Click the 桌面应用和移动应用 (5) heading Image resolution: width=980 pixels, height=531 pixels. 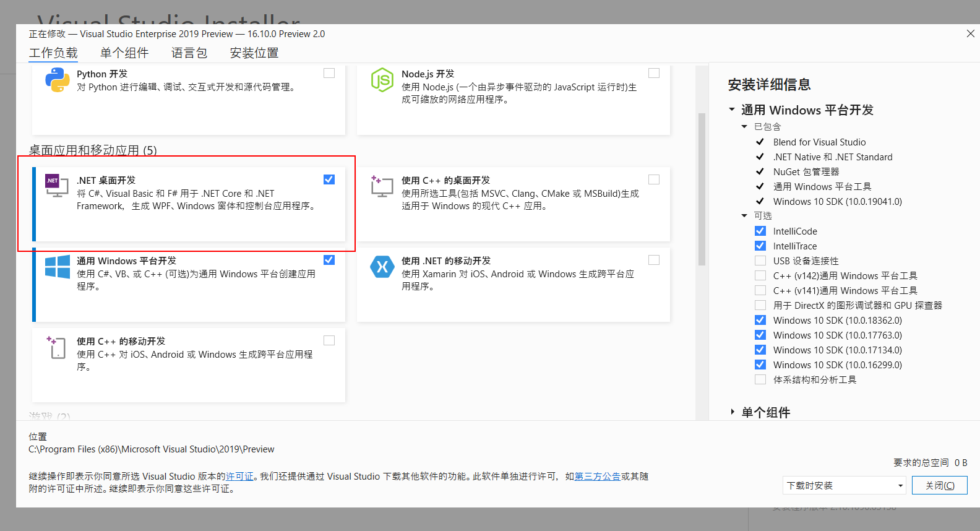pos(93,150)
